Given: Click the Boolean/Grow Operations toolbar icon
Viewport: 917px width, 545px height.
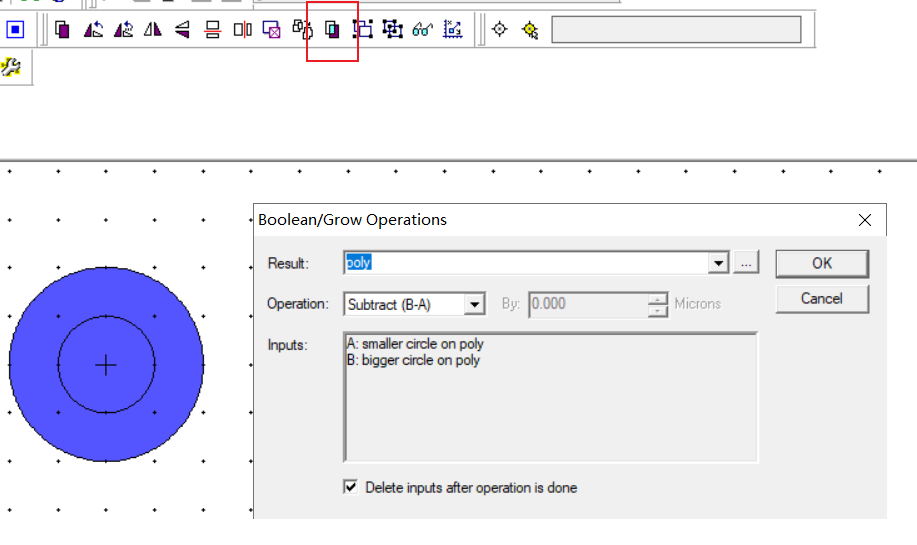Looking at the screenshot, I should point(332,29).
